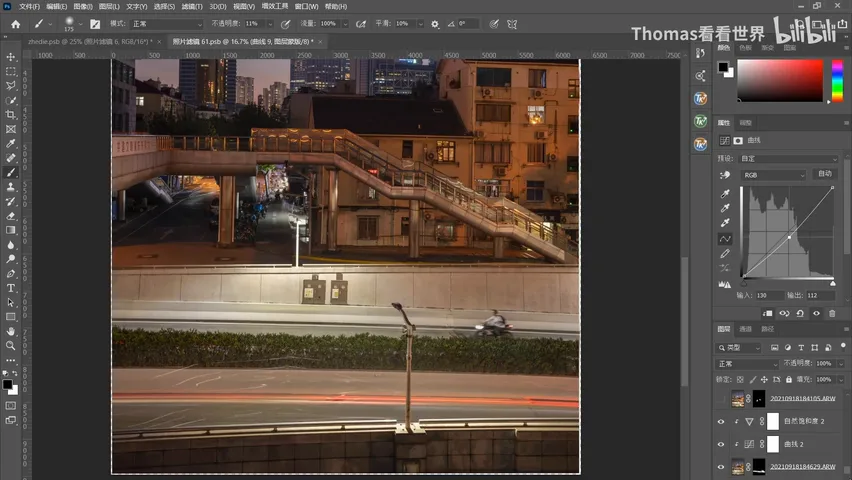Select the Gradient tool

pos(10,230)
